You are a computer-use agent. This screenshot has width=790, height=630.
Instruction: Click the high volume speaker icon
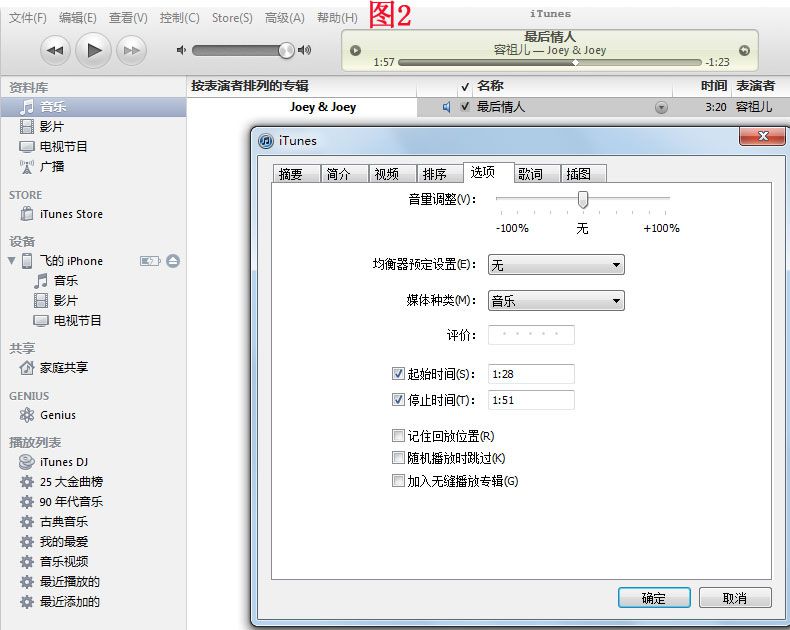coord(304,50)
